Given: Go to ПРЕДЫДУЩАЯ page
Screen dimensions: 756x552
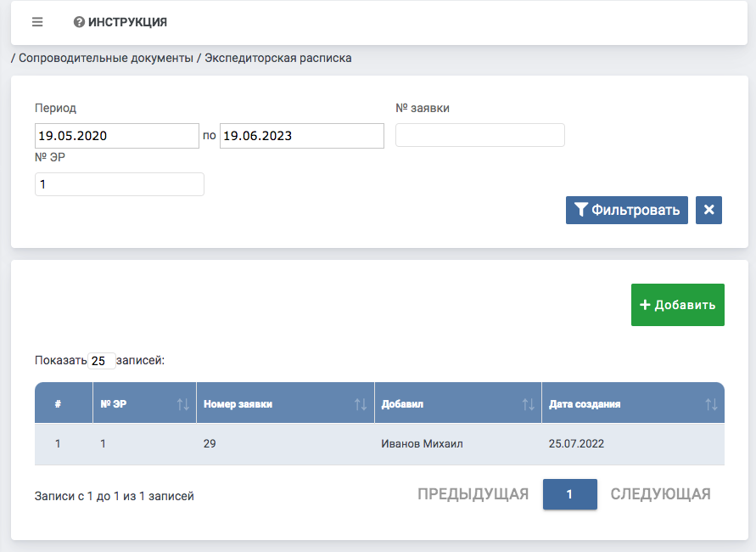Looking at the screenshot, I should click(473, 494).
